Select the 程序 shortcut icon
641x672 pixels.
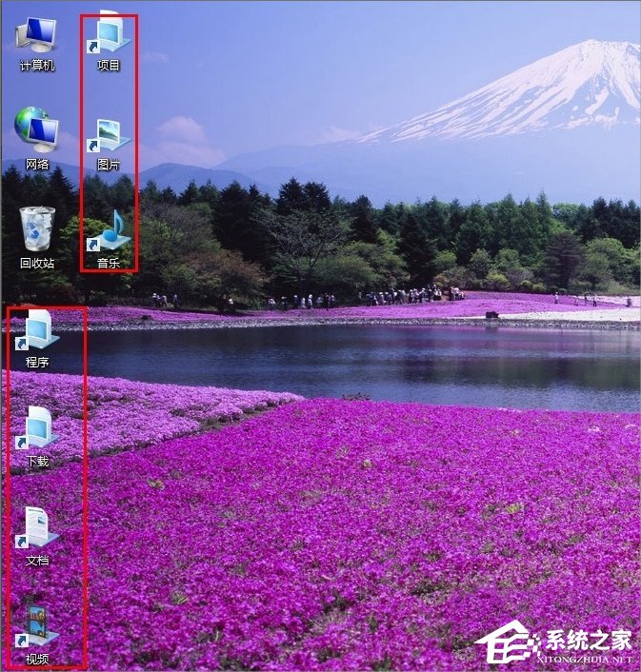(x=37, y=330)
